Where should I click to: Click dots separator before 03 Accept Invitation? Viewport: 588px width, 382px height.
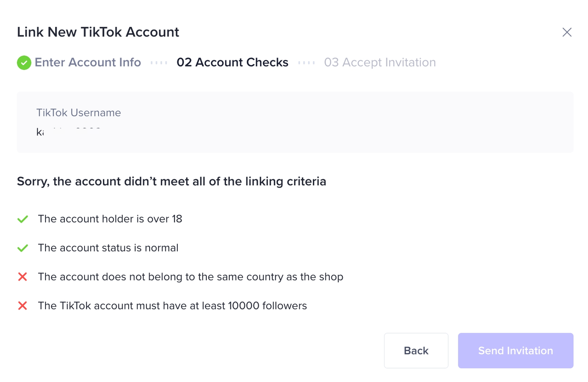point(306,63)
